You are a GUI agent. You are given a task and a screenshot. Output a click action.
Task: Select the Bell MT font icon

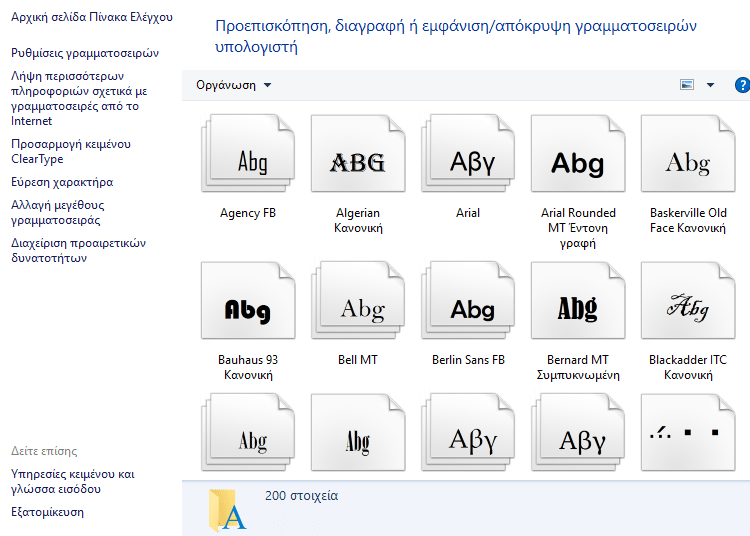point(358,300)
